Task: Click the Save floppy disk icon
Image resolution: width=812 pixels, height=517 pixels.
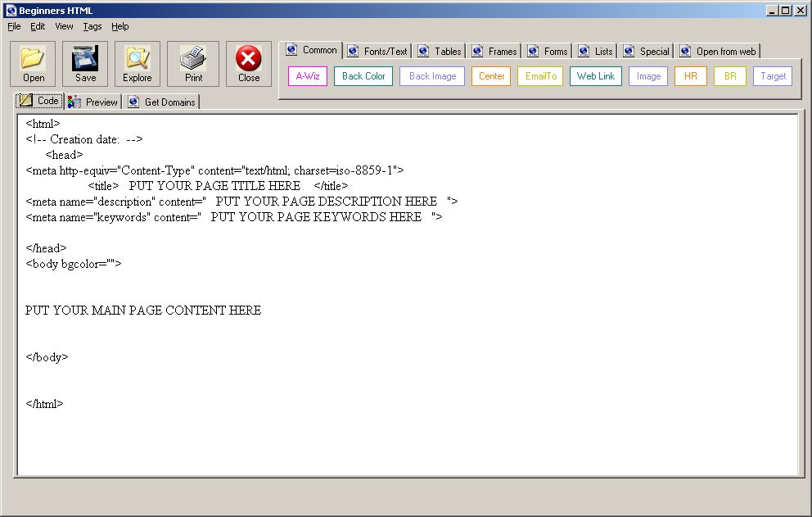Action: [85, 57]
